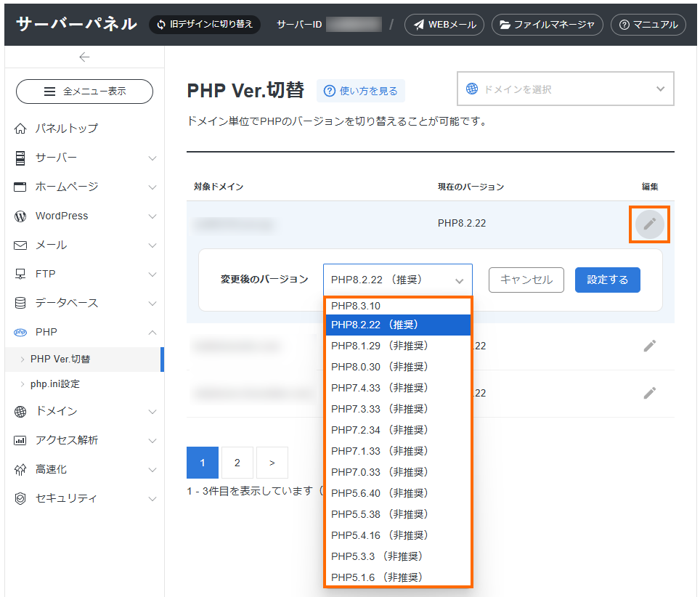Click 設定する to apply version

[x=608, y=280]
